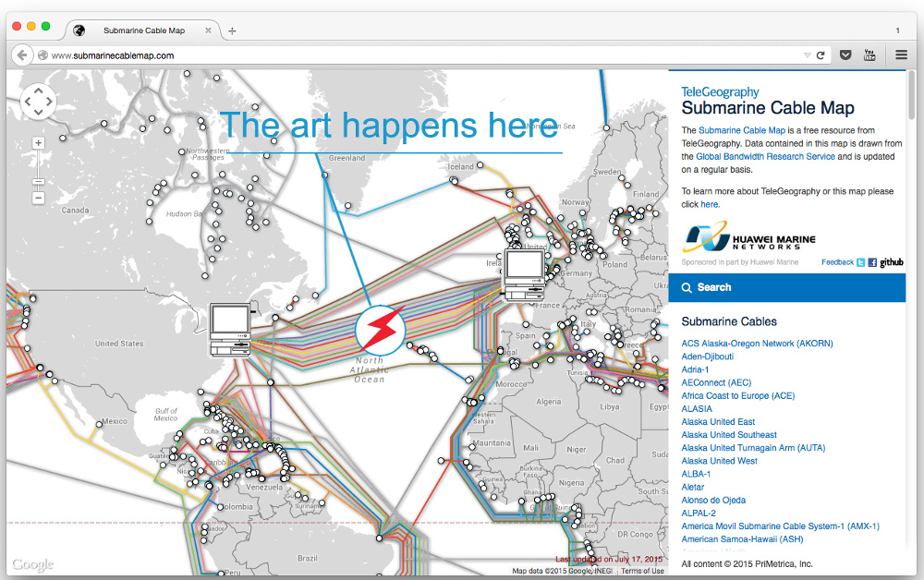The height and width of the screenshot is (580, 924).
Task: Open the address bar history dropdown arrow
Action: coord(807,55)
